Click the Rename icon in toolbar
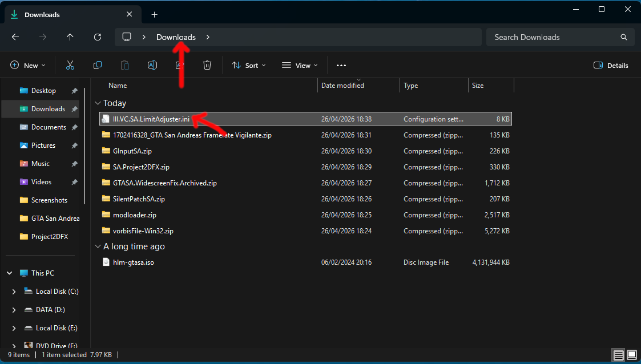This screenshot has height=364, width=641. click(x=152, y=66)
